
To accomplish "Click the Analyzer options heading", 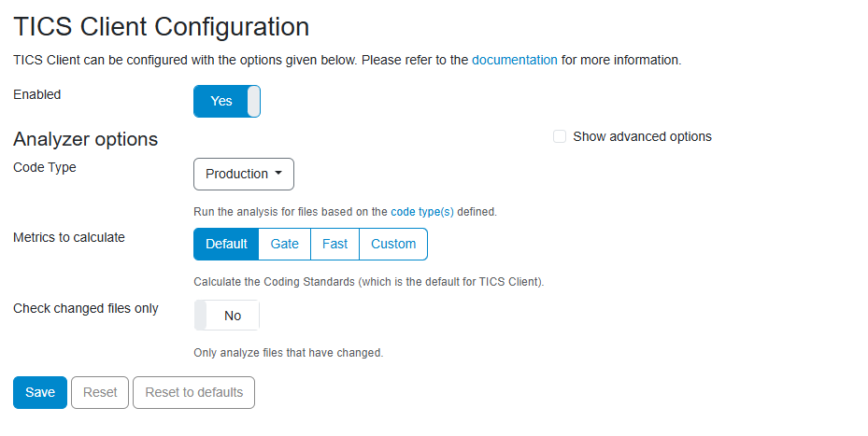I will [x=86, y=139].
